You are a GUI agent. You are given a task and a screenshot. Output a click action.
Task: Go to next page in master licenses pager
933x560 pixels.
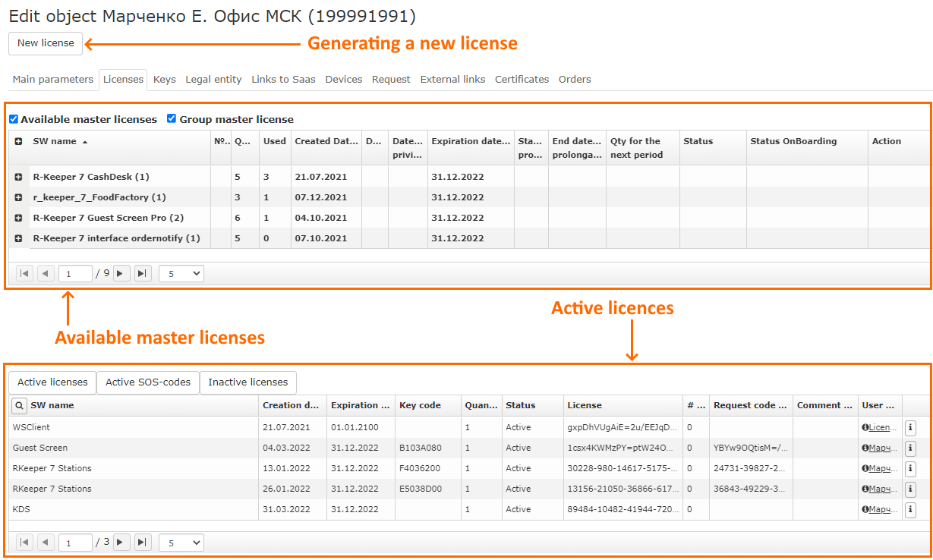pyautogui.click(x=121, y=273)
